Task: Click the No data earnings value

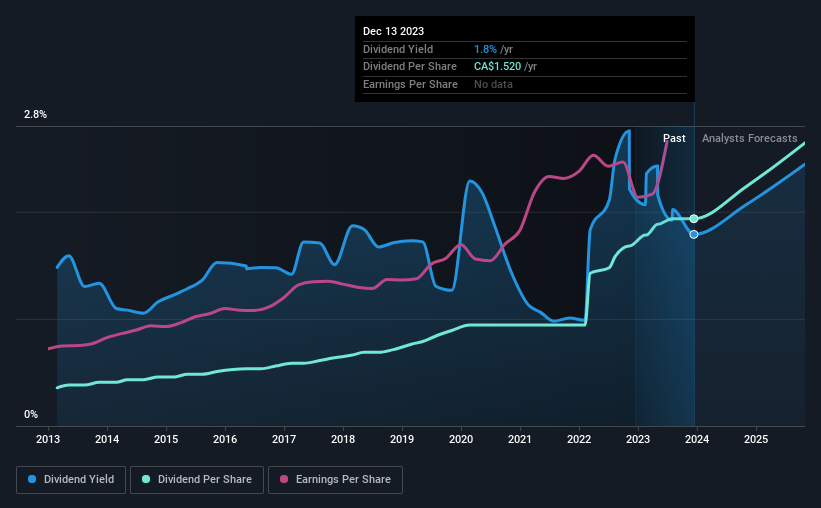Action: click(x=493, y=84)
